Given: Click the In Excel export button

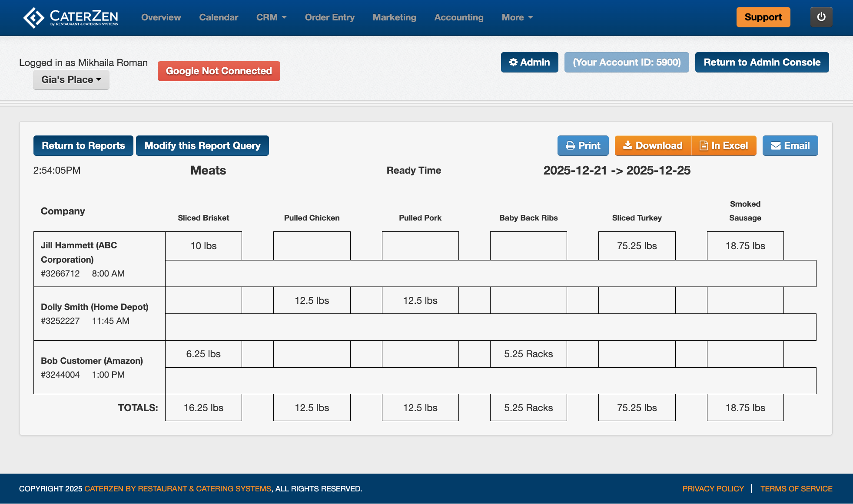Looking at the screenshot, I should point(724,146).
